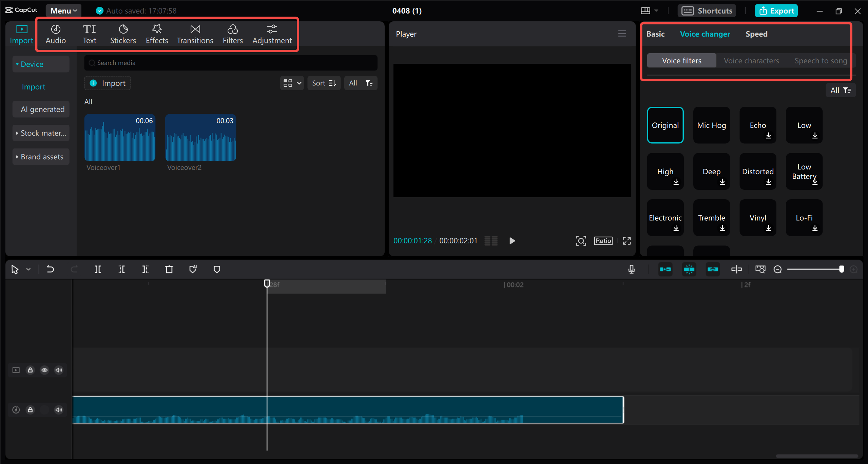868x464 pixels.
Task: Select the Split tool above the timeline
Action: pyautogui.click(x=98, y=269)
